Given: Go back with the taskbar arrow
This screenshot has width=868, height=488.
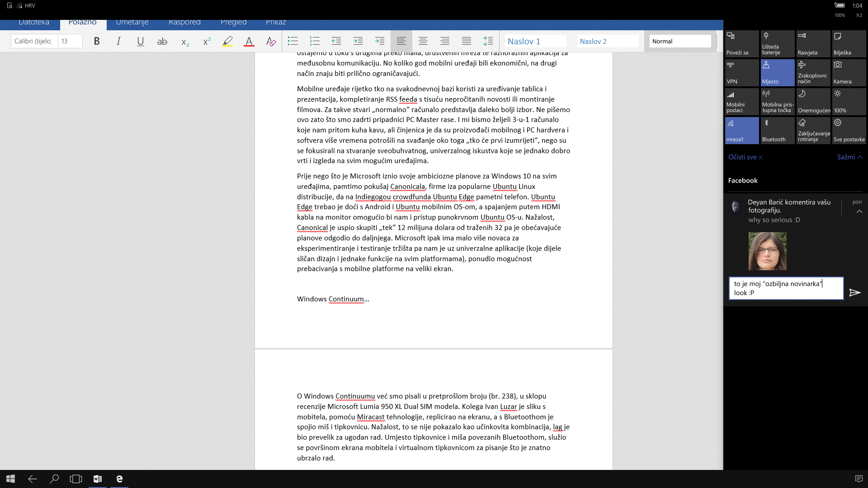Looking at the screenshot, I should [x=33, y=479].
